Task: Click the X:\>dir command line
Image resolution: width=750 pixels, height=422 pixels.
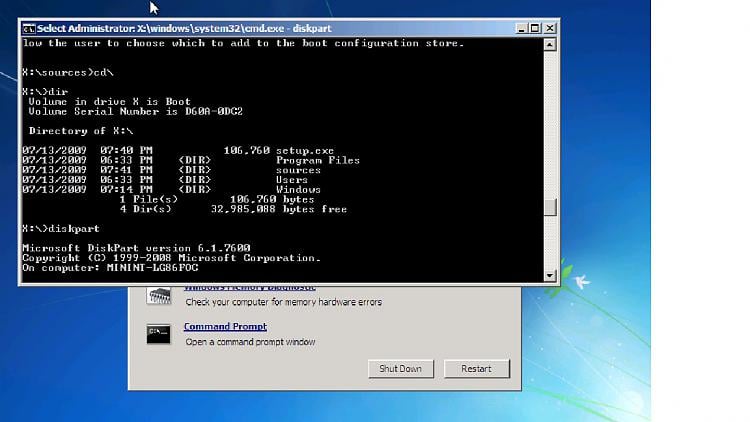Action: click(45, 92)
